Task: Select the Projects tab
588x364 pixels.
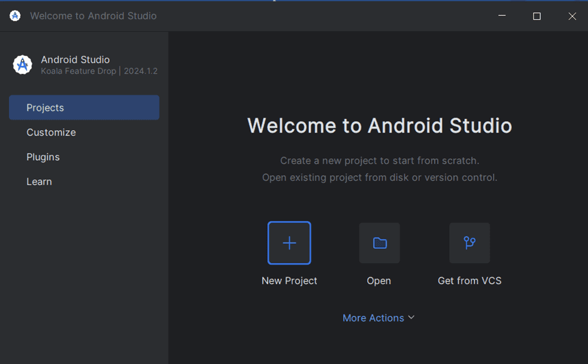Action: tap(84, 107)
